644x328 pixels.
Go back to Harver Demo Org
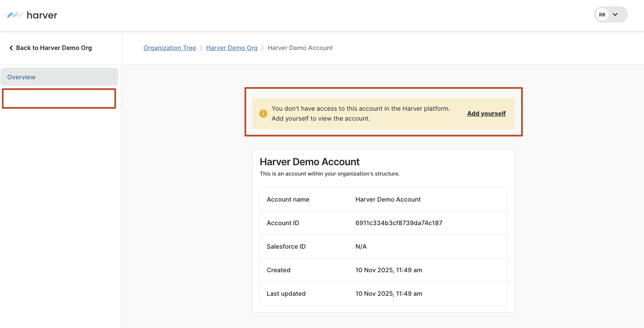pyautogui.click(x=54, y=48)
